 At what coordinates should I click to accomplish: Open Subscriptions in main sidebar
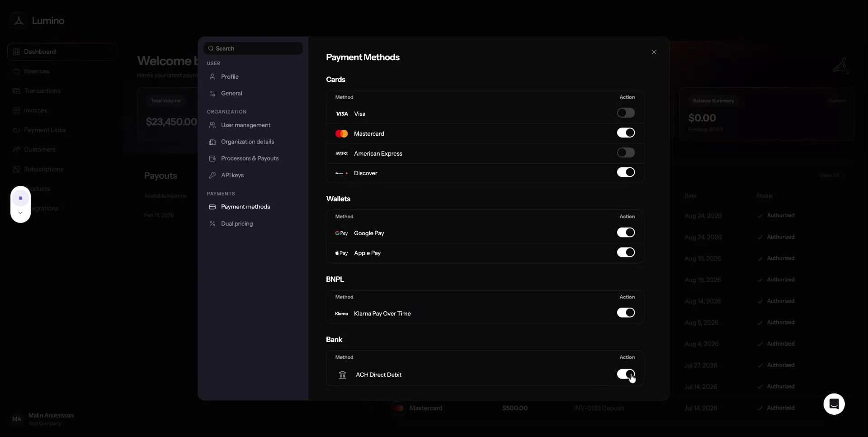[61, 169]
